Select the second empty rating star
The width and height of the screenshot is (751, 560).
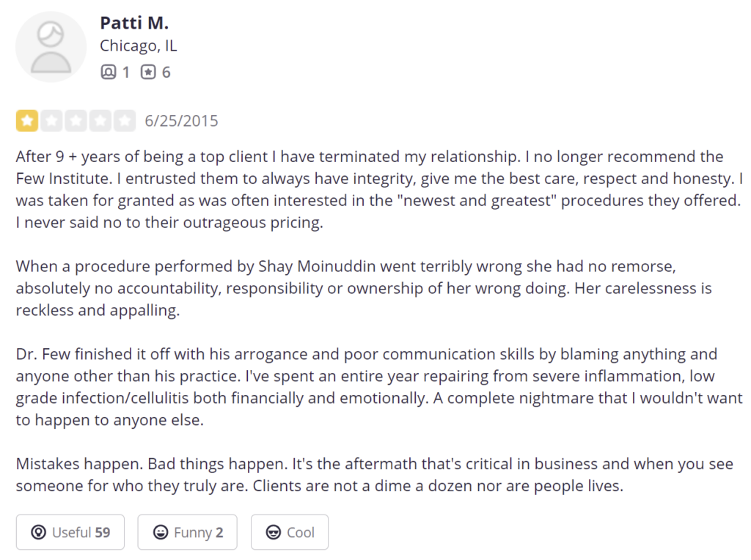[52, 121]
